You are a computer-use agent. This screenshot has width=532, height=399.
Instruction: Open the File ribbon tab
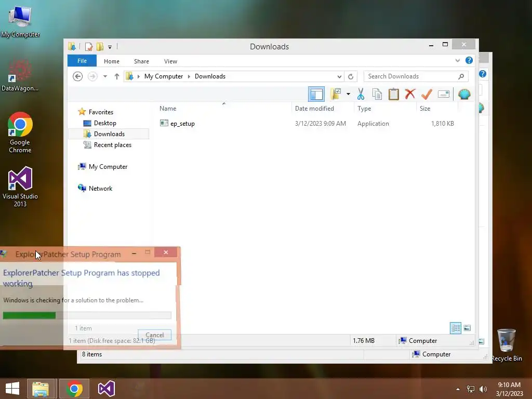coord(82,61)
